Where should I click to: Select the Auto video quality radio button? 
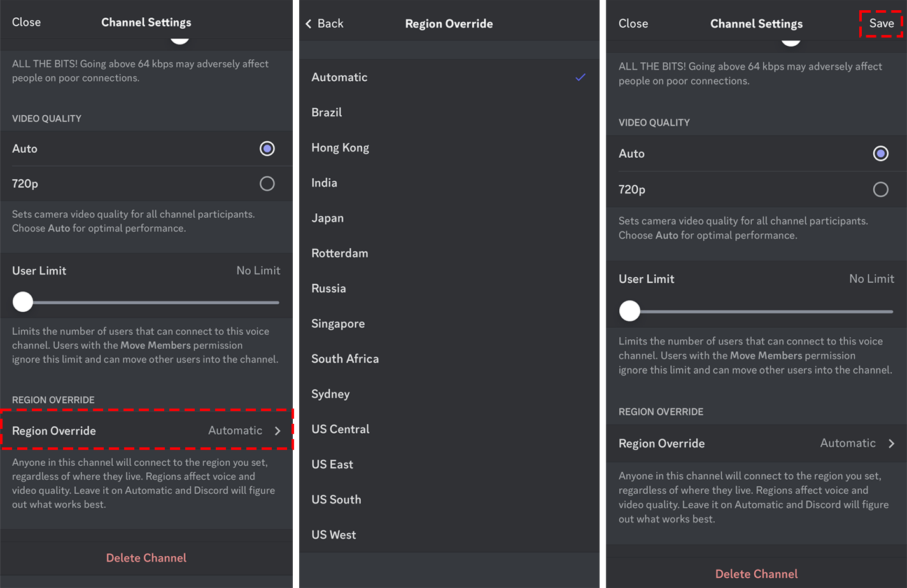coord(267,148)
